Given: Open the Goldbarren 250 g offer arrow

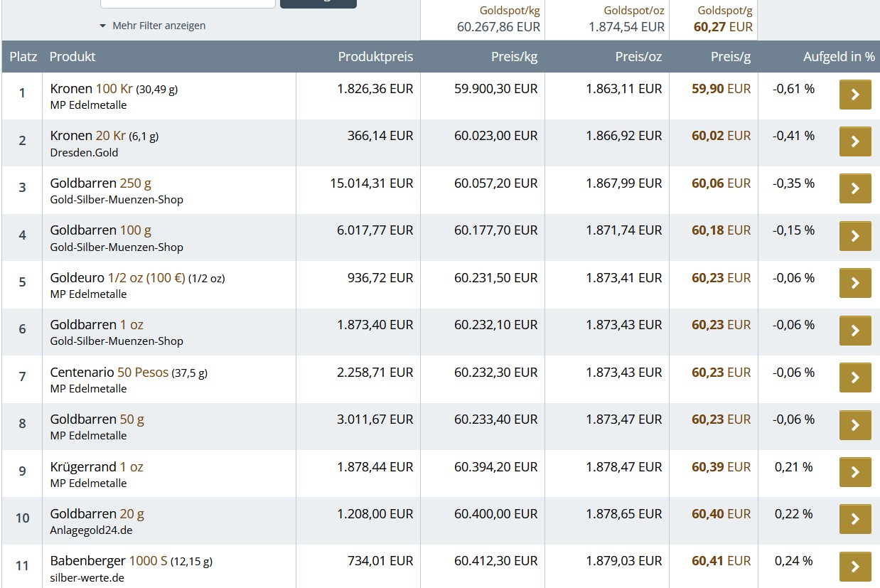Looking at the screenshot, I should (854, 188).
